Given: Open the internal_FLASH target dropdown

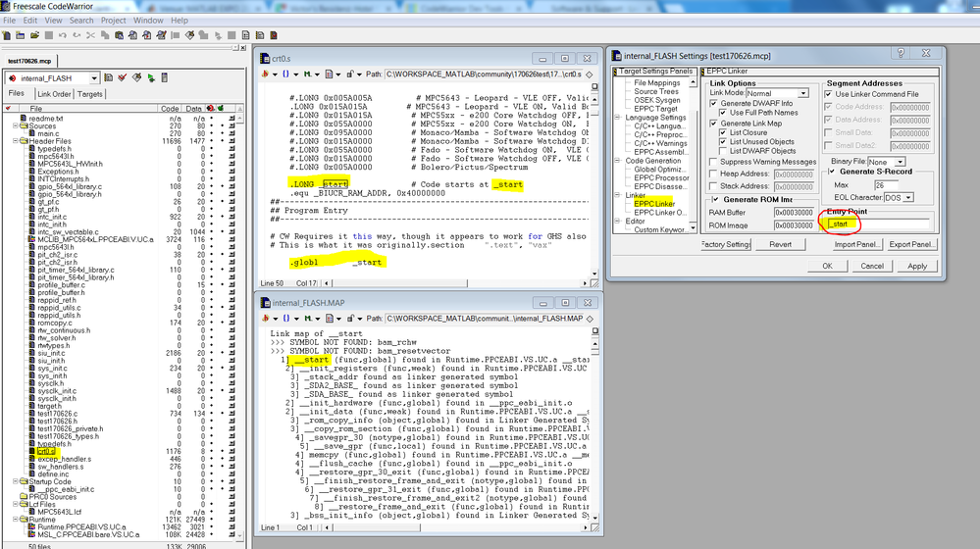Looking at the screenshot, I should [94, 78].
